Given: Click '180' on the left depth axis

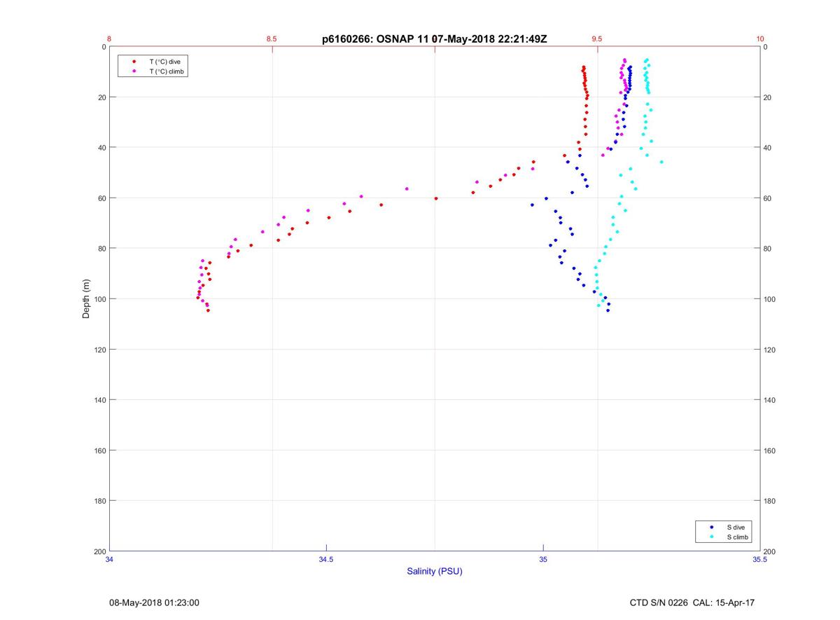Looking at the screenshot, I should [99, 501].
